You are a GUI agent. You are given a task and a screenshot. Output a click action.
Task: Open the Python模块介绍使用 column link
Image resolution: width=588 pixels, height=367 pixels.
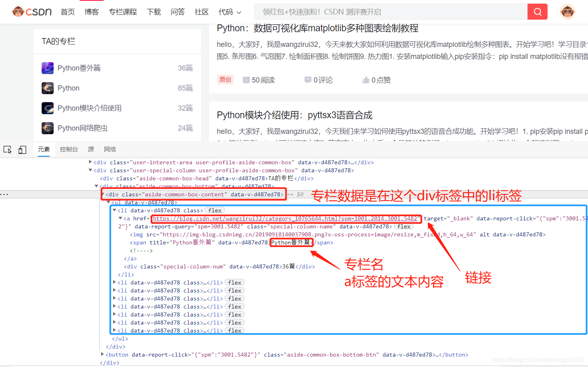[x=90, y=108]
